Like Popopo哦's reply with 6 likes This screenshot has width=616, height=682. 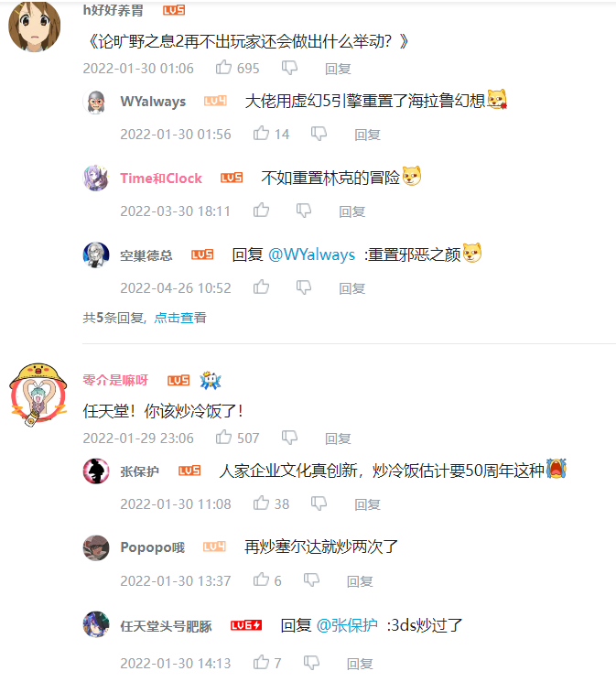coord(261,579)
